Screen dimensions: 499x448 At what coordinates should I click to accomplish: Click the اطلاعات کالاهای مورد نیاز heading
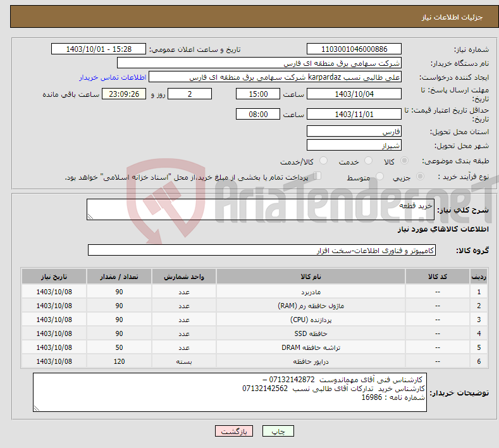[x=443, y=229]
